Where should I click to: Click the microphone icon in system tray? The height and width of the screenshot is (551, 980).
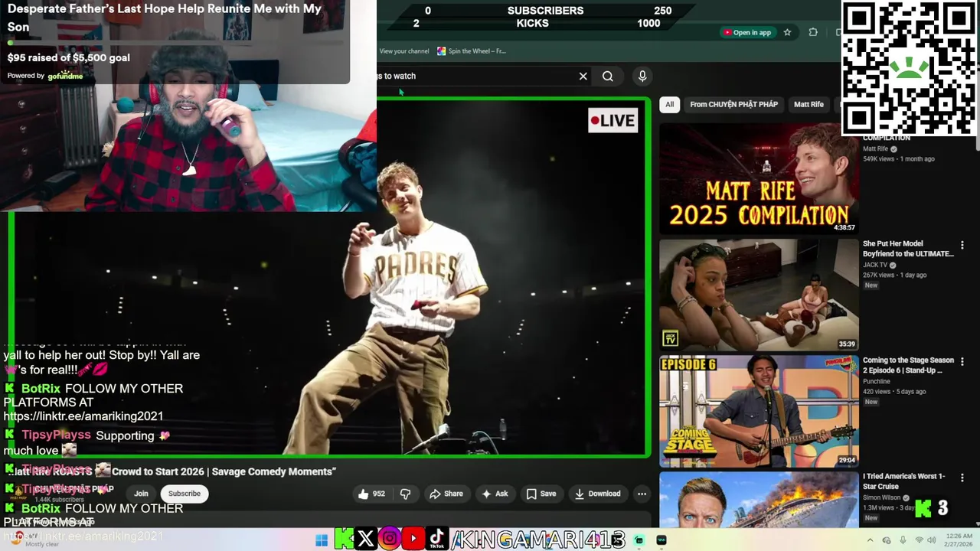point(903,540)
